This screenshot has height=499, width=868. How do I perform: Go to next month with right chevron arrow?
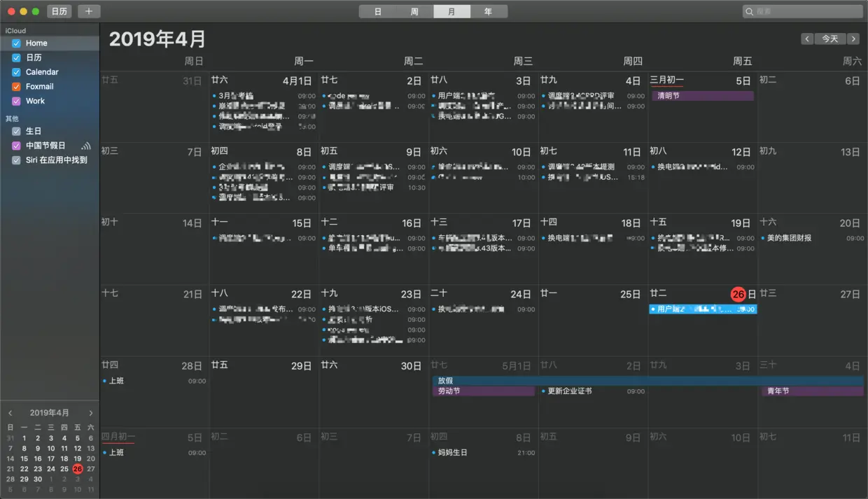click(853, 38)
